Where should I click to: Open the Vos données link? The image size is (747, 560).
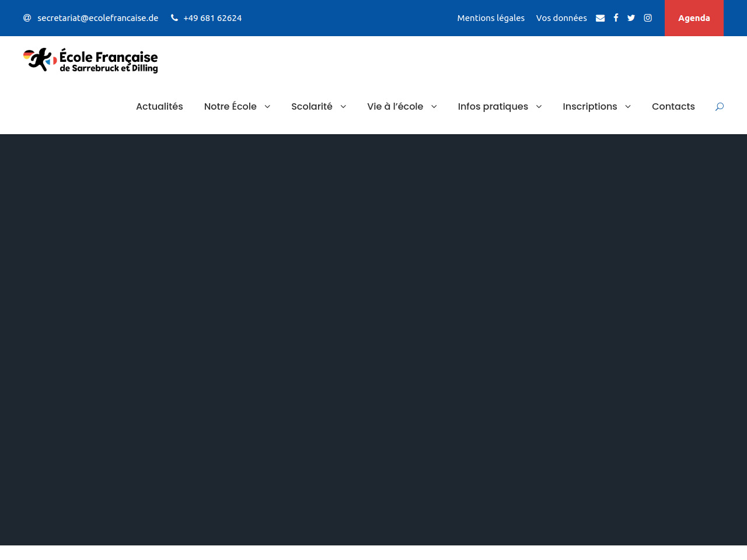tap(561, 18)
